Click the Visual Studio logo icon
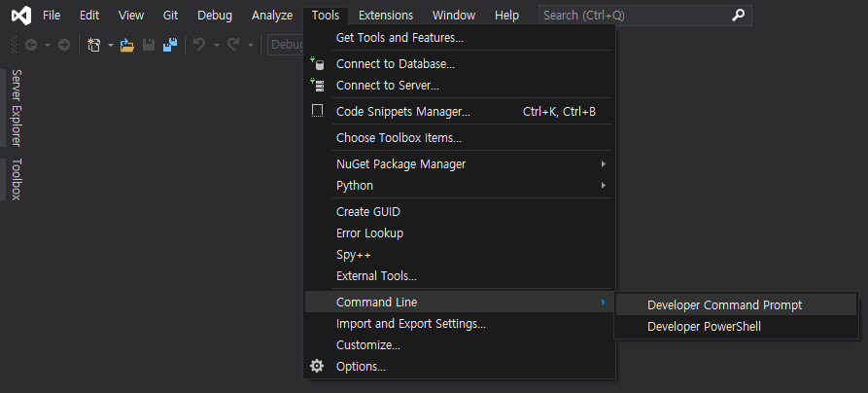 pyautogui.click(x=21, y=16)
